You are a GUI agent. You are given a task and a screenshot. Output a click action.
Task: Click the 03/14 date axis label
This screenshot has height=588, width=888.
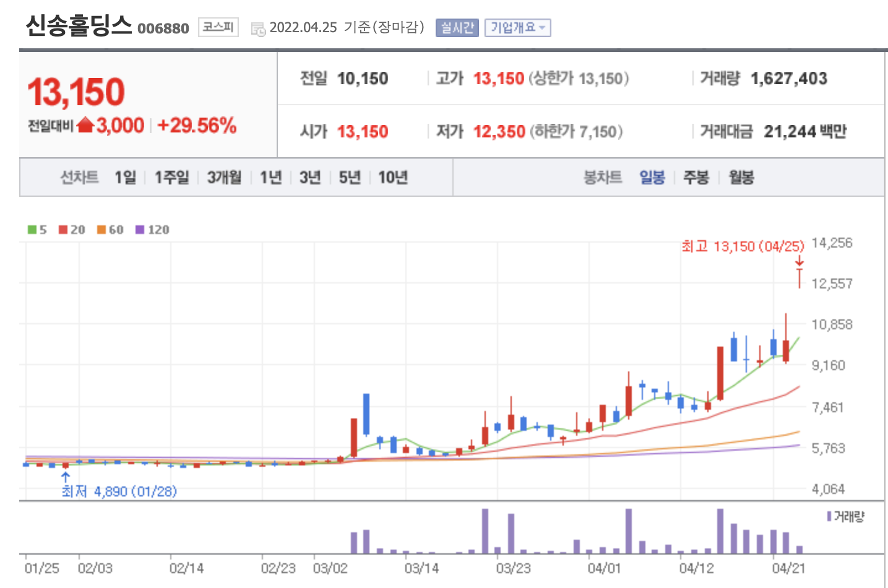(x=422, y=568)
